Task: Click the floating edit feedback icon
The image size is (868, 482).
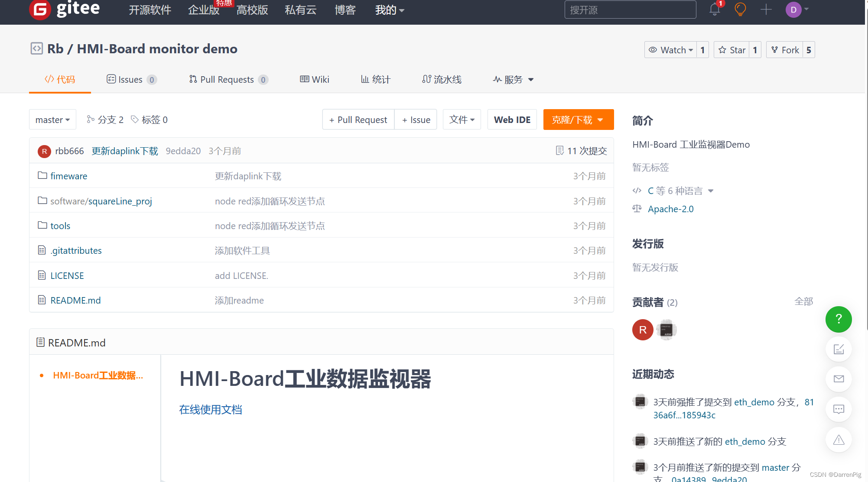Action: [x=839, y=349]
